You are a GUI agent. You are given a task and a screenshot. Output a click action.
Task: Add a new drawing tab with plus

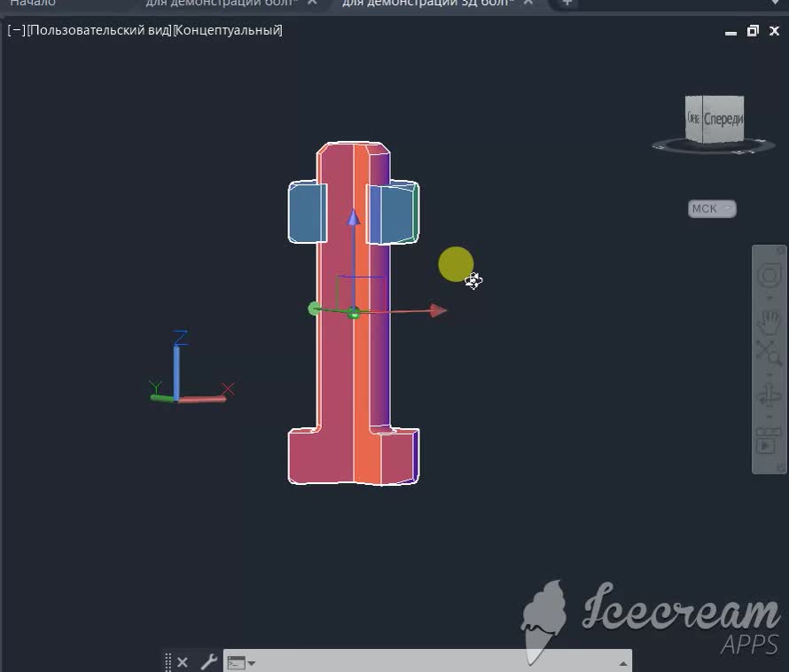(566, 3)
